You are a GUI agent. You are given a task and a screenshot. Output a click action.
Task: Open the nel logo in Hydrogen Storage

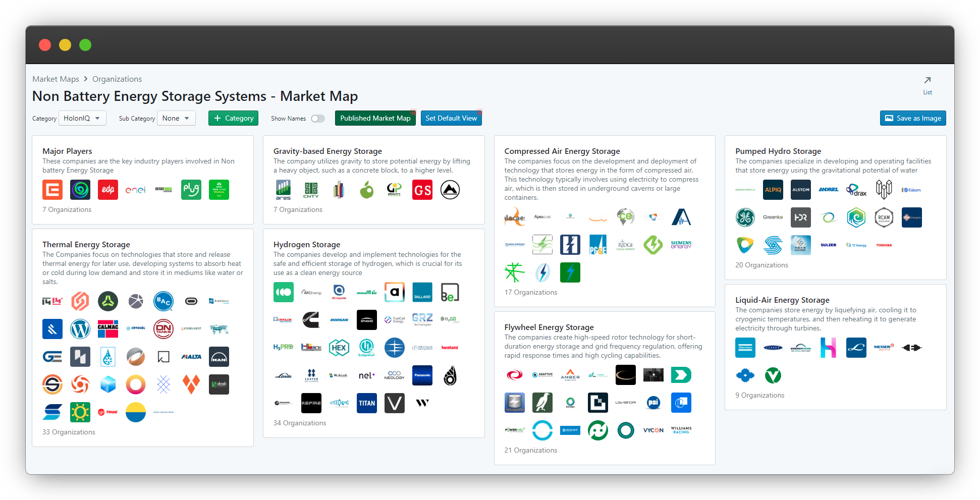367,375
